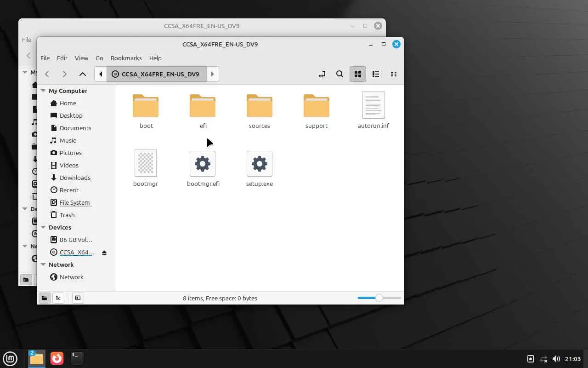Select the support folder
This screenshot has width=588, height=368.
(317, 111)
